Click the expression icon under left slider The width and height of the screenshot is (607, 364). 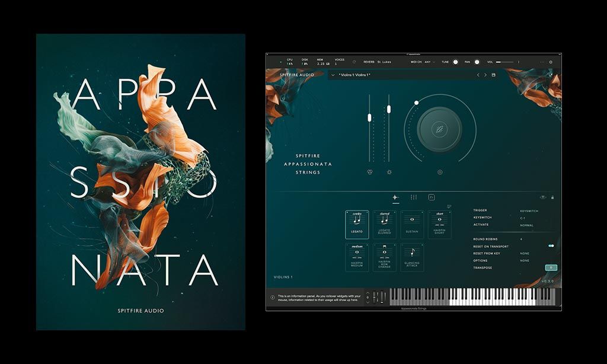click(370, 172)
